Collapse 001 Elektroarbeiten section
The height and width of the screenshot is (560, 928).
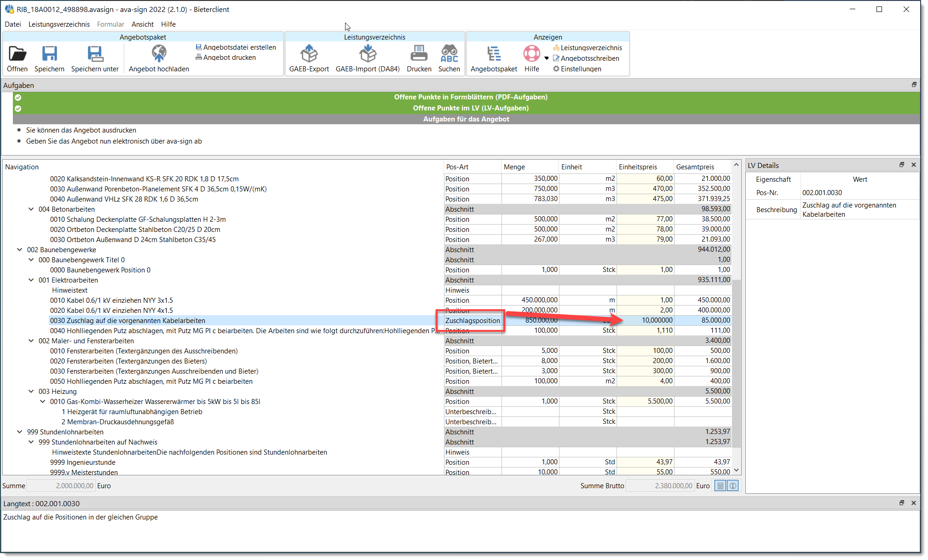[x=31, y=280]
